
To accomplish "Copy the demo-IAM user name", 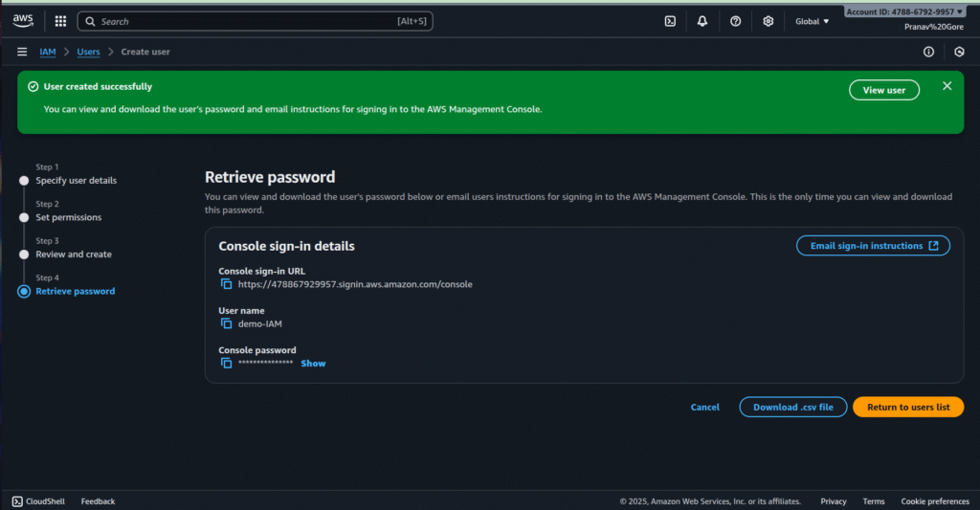I will pyautogui.click(x=227, y=323).
